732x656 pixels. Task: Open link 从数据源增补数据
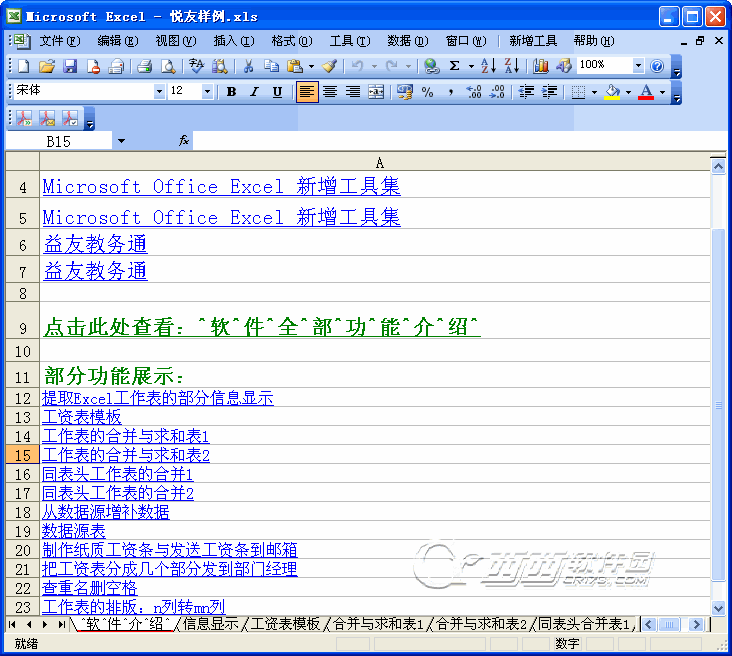106,512
